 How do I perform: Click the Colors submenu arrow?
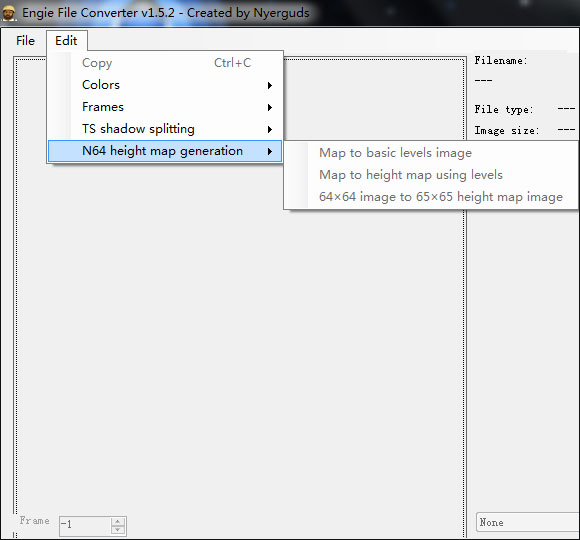click(270, 85)
